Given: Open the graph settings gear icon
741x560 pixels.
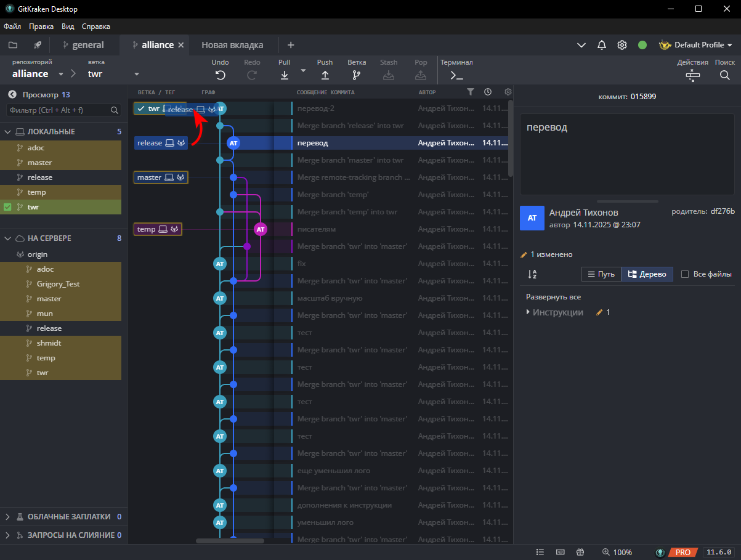Looking at the screenshot, I should coord(508,91).
